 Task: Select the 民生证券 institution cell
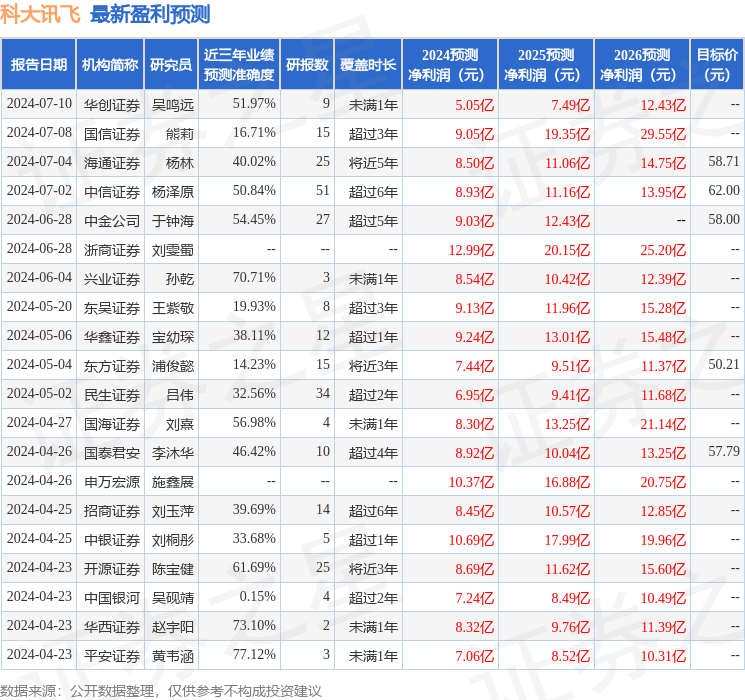pos(112,395)
